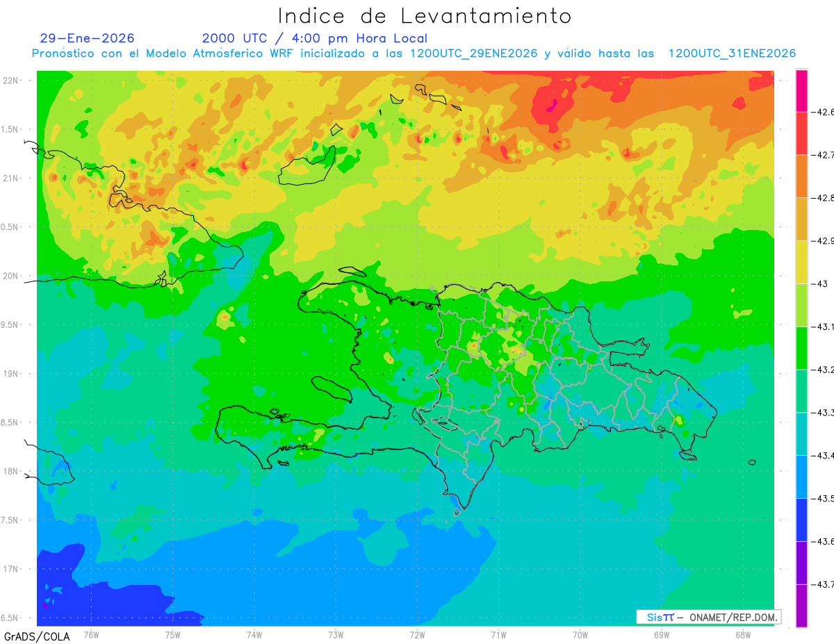This screenshot has height=644, width=834.
Task: Select the '21N' latitude label
Action: pyautogui.click(x=12, y=179)
